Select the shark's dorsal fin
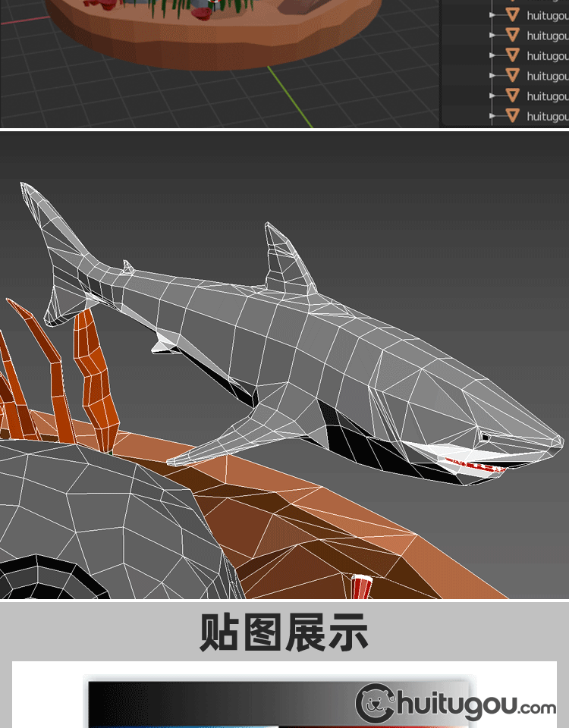569x728 pixels. click(x=285, y=258)
